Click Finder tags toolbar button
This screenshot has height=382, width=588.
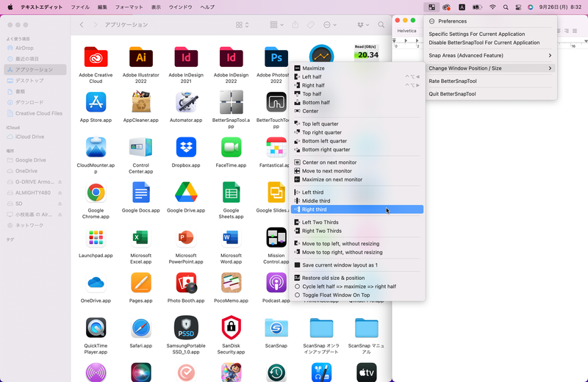(310, 25)
